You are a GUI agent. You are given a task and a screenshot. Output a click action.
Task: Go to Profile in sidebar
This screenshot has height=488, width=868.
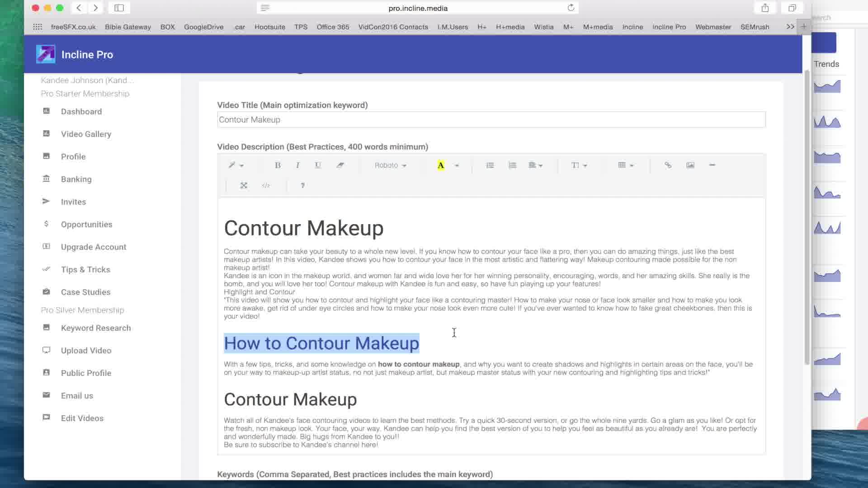[x=73, y=157]
